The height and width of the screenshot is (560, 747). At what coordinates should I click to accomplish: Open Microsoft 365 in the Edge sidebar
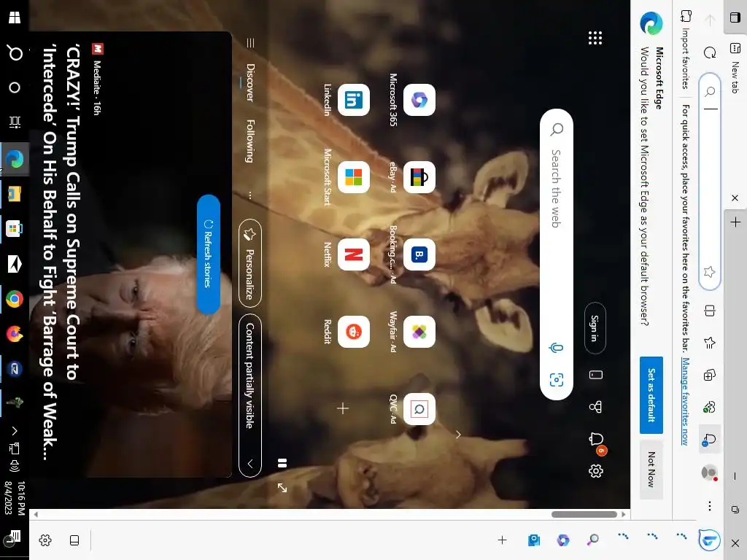563,540
